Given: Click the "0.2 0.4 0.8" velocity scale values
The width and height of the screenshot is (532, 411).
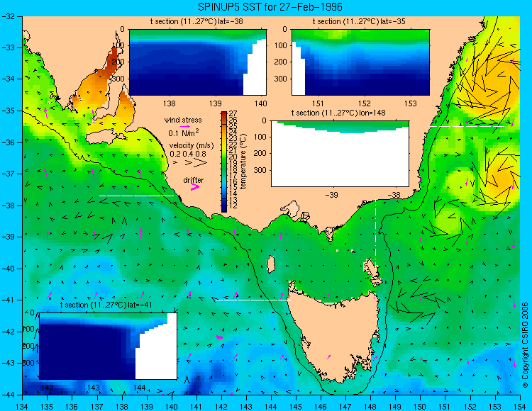Looking at the screenshot, I should point(188,154).
